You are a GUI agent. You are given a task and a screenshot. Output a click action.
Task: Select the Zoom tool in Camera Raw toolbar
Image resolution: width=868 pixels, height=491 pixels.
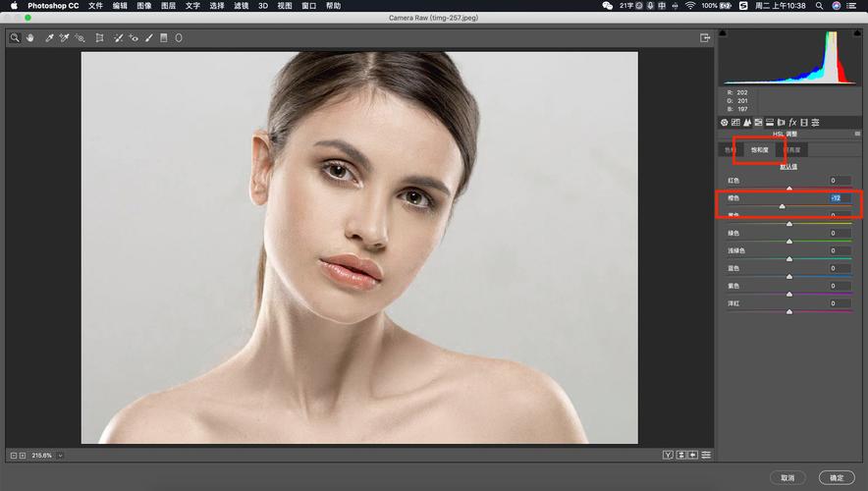pos(15,37)
